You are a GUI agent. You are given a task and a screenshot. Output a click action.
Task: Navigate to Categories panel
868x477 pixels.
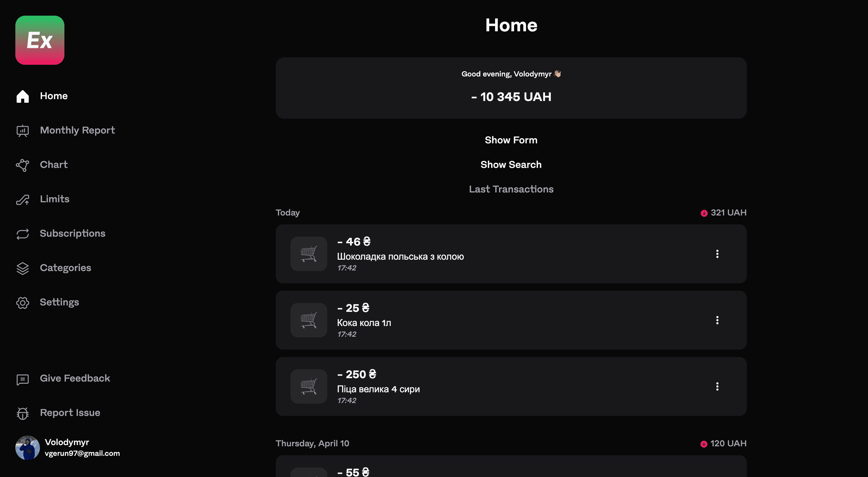[65, 267]
